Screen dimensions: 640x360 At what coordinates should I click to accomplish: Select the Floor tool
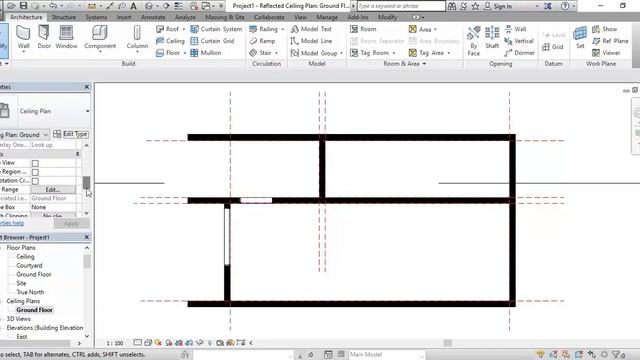(168, 53)
